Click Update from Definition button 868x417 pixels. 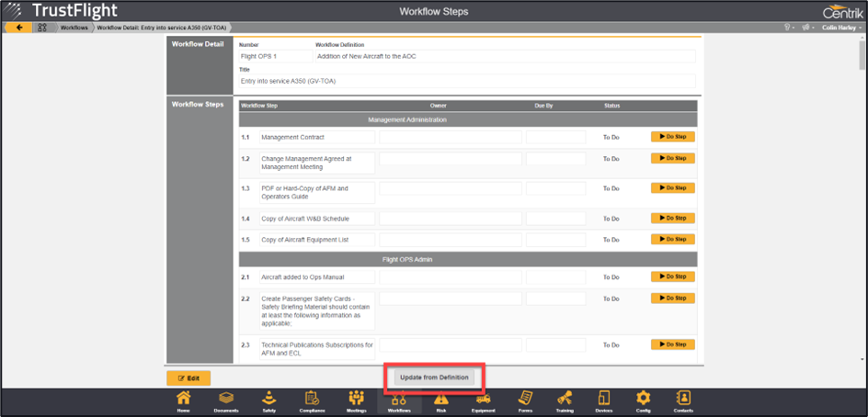(x=435, y=378)
